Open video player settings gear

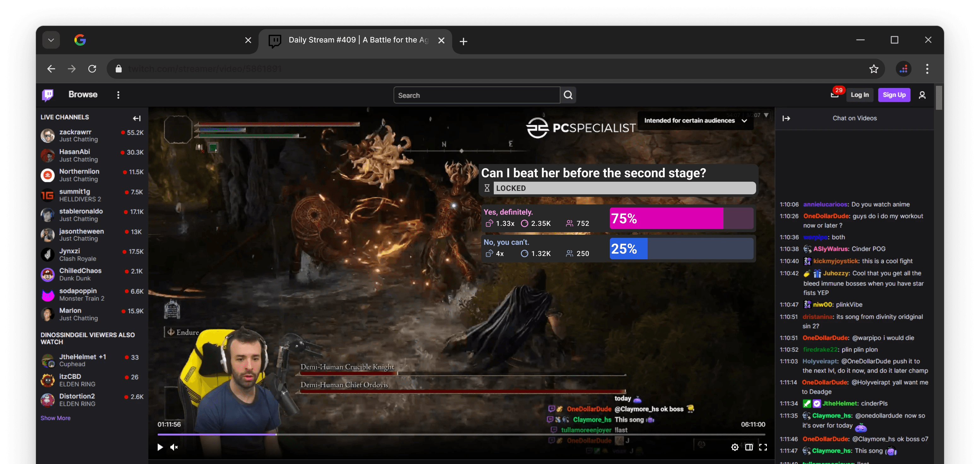pyautogui.click(x=735, y=447)
